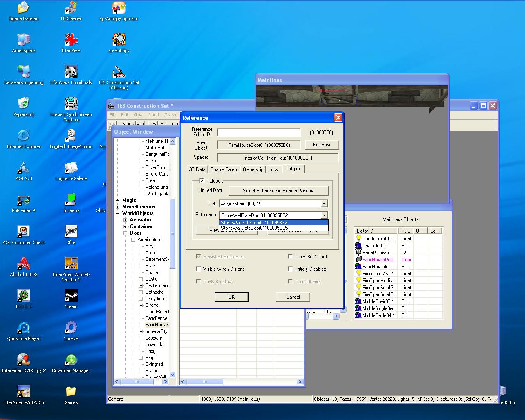The height and width of the screenshot is (420, 525).
Task: Pick 'StoneWallGateDoor01' 00095BF2 option
Action: [274, 223]
